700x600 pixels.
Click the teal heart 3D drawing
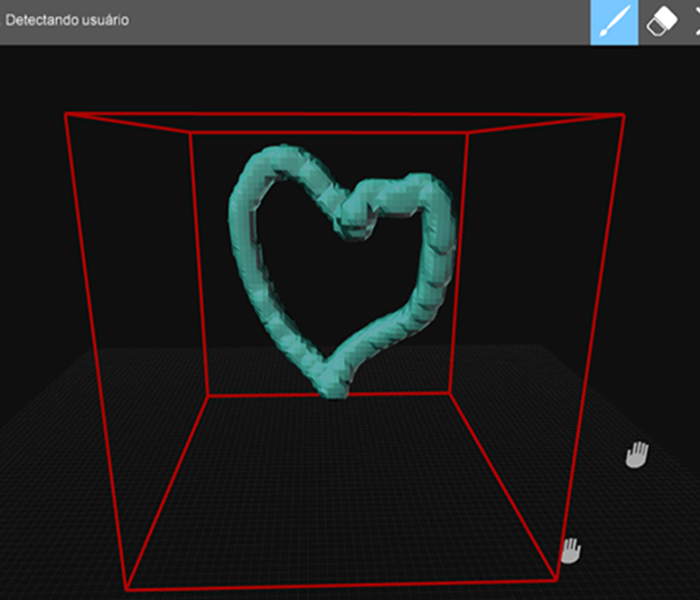click(x=342, y=271)
